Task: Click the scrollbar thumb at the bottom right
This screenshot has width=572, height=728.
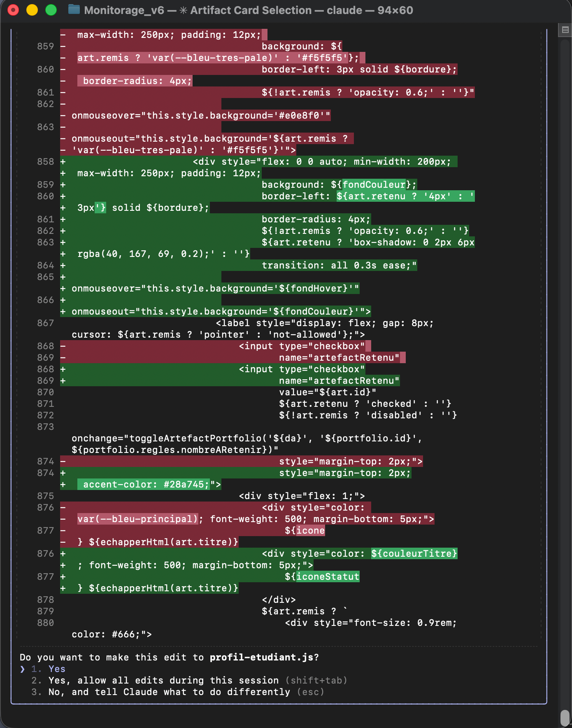Action: click(x=565, y=718)
